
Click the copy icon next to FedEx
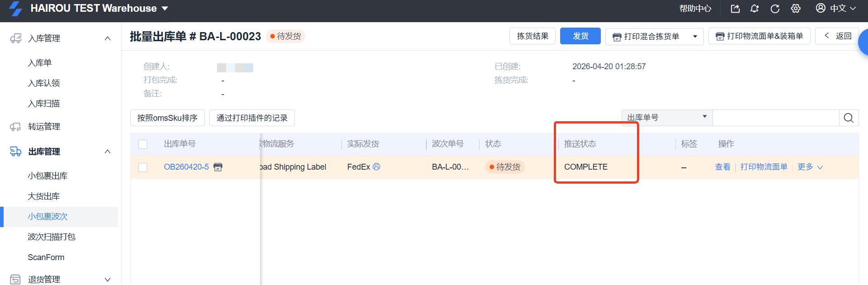tap(377, 166)
